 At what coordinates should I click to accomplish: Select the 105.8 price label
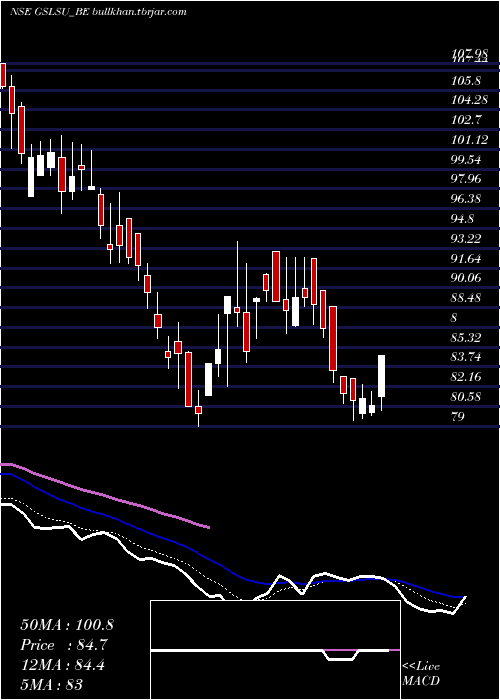[466, 81]
